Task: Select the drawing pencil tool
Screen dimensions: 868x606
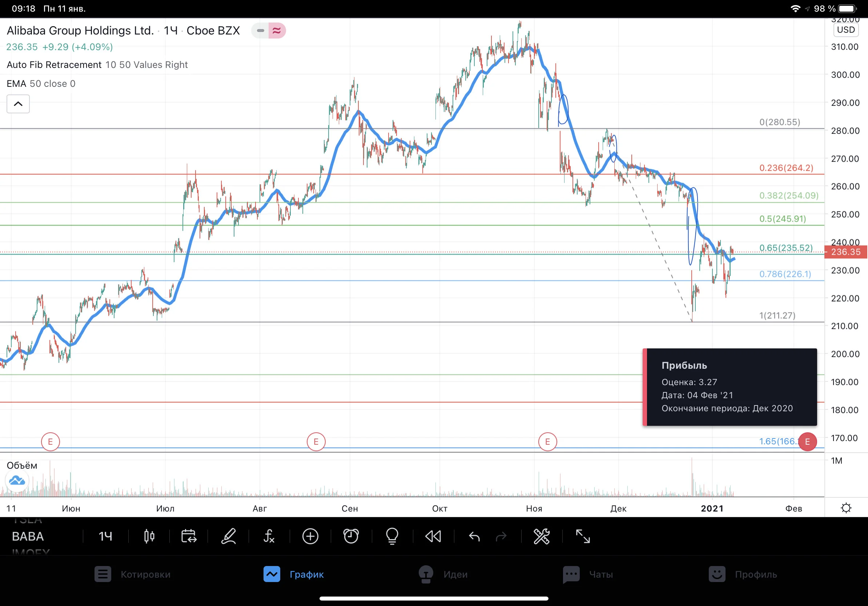Action: click(x=229, y=536)
